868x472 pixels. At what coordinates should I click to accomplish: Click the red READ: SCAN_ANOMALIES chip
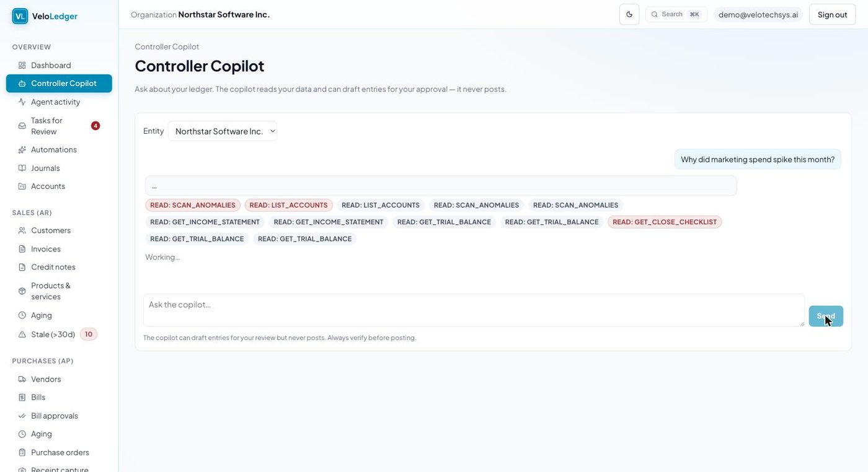pyautogui.click(x=193, y=205)
